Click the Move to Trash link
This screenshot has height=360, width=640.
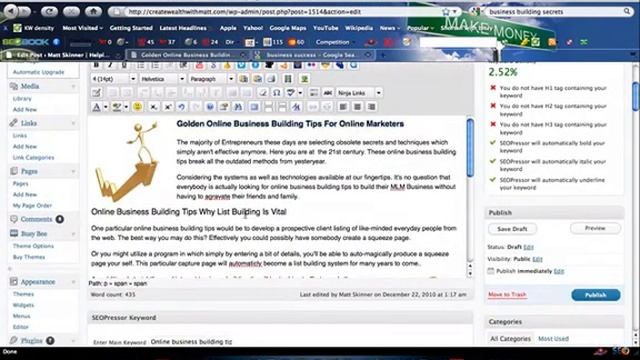pos(507,295)
